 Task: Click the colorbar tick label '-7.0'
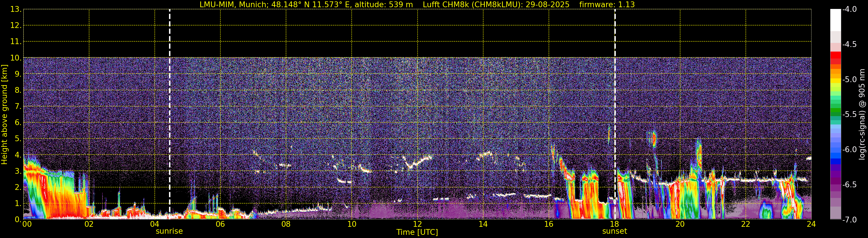click(x=850, y=220)
